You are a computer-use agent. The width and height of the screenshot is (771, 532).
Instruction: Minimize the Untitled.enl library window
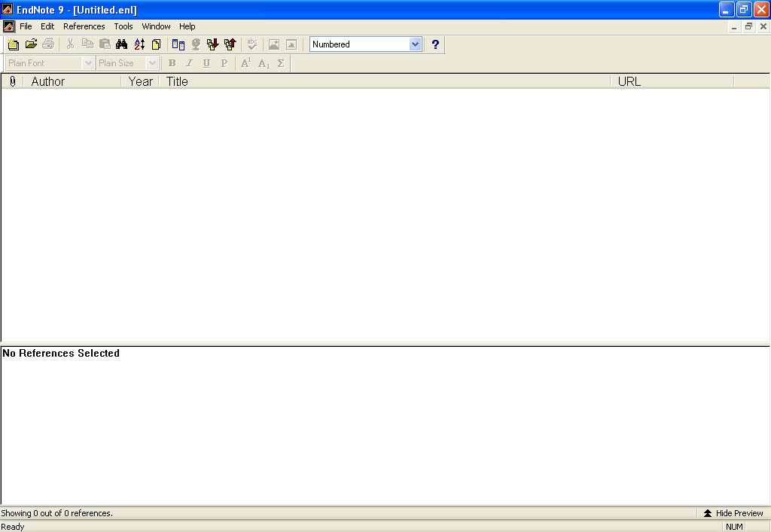coord(734,26)
